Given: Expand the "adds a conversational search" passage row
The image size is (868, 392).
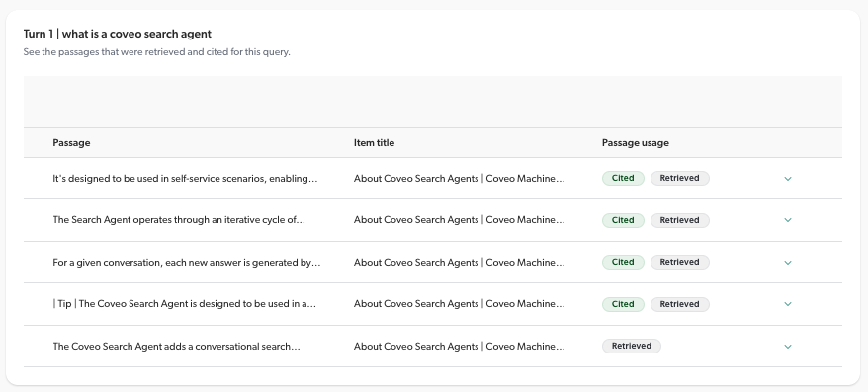Looking at the screenshot, I should [788, 347].
